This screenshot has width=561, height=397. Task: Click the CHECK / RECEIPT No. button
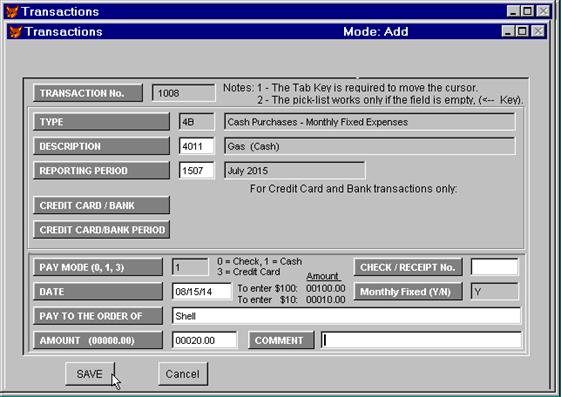[x=408, y=268]
